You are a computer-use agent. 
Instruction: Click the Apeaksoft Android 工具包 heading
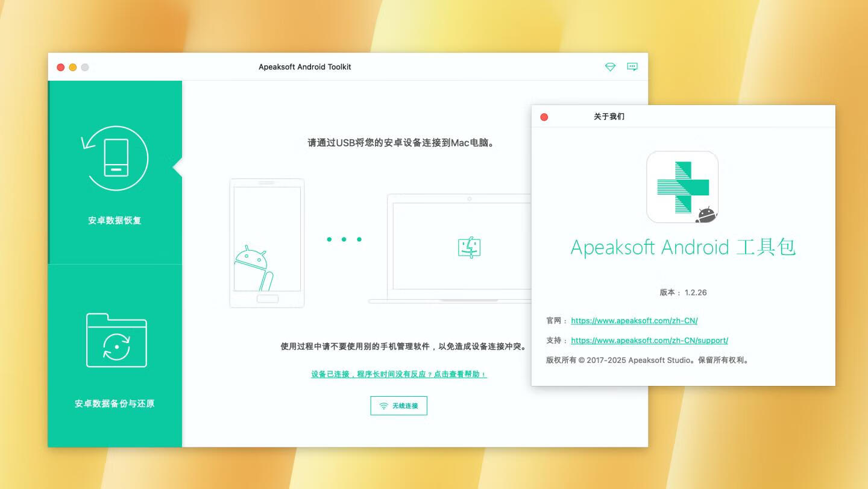click(683, 247)
